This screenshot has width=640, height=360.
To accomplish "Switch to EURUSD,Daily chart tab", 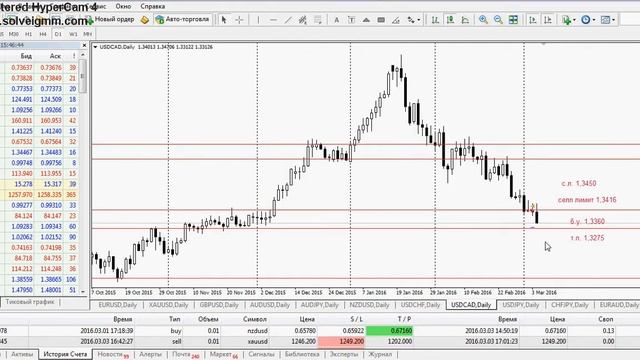I will tap(118, 305).
